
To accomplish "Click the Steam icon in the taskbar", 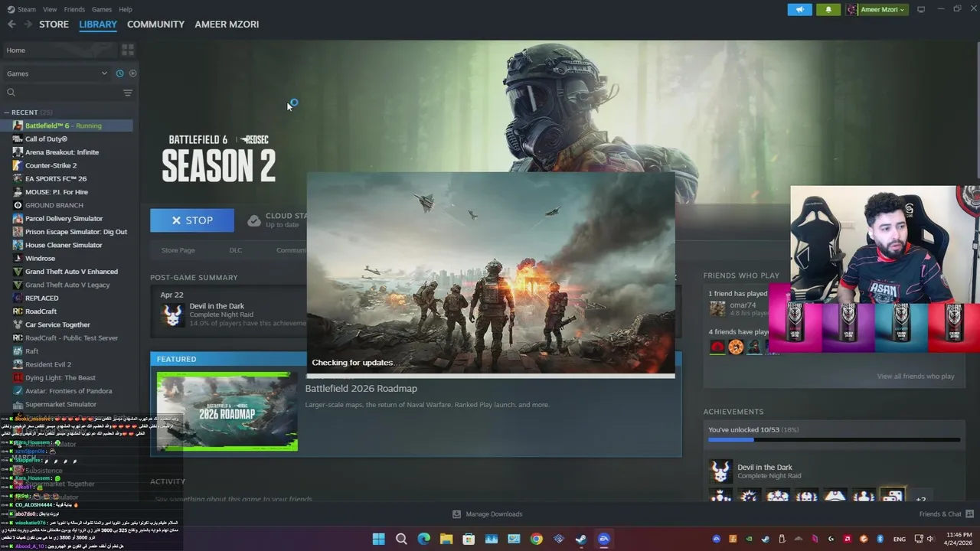I will 581,539.
